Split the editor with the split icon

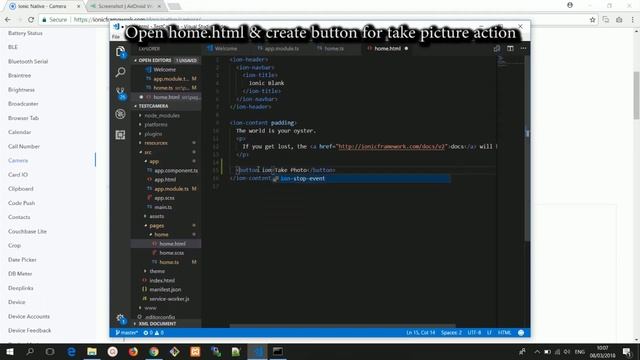click(510, 49)
